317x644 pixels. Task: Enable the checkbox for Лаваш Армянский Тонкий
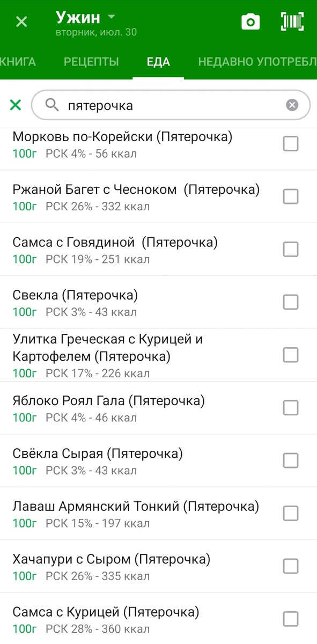pos(290,514)
